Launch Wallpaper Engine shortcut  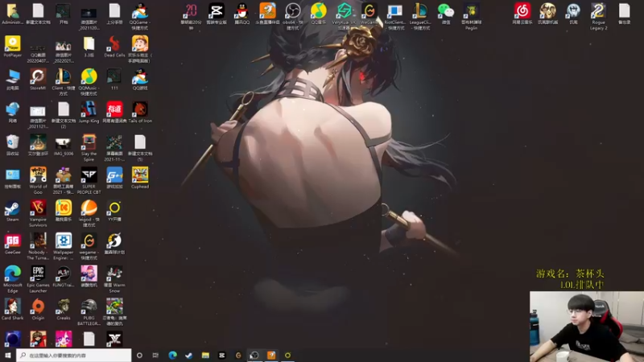pyautogui.click(x=64, y=246)
